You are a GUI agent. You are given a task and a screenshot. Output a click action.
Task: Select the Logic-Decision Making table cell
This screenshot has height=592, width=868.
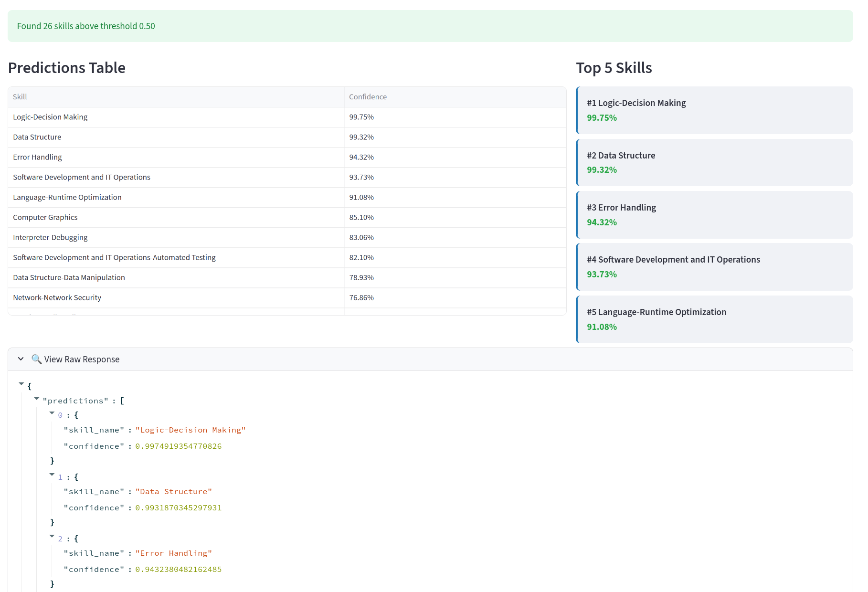tap(50, 117)
